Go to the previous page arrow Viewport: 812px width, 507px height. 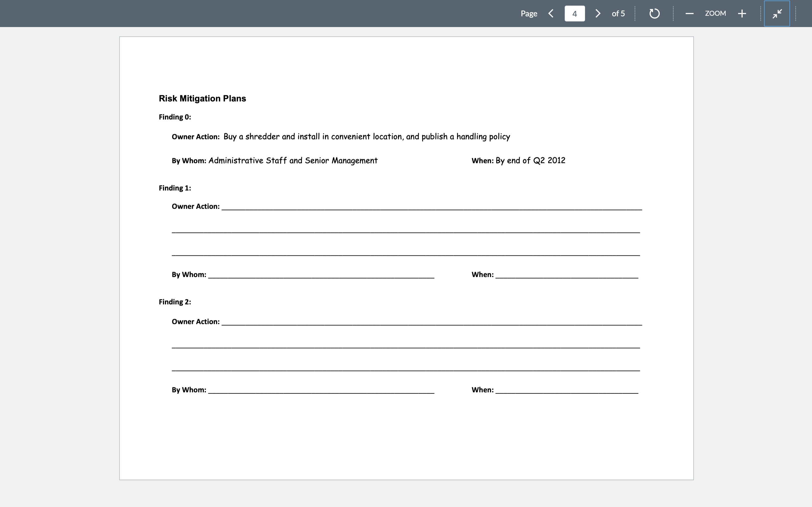click(551, 14)
